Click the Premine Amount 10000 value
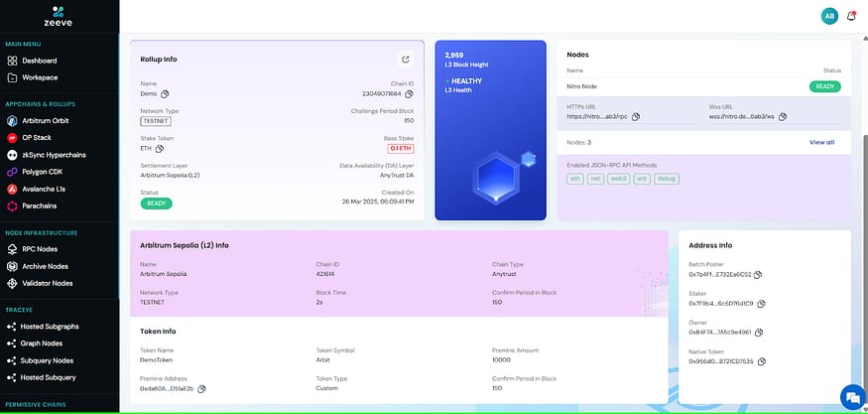Screen dimensions: 868x414 click(502, 360)
